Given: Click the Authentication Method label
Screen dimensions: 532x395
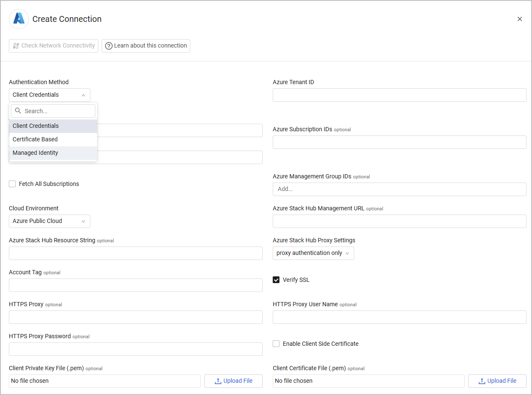Looking at the screenshot, I should tap(39, 82).
